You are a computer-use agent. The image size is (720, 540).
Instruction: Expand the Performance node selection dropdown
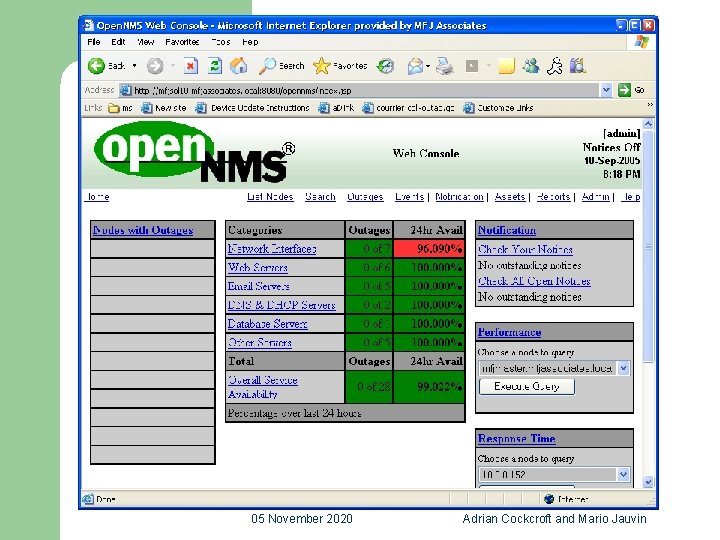point(623,368)
